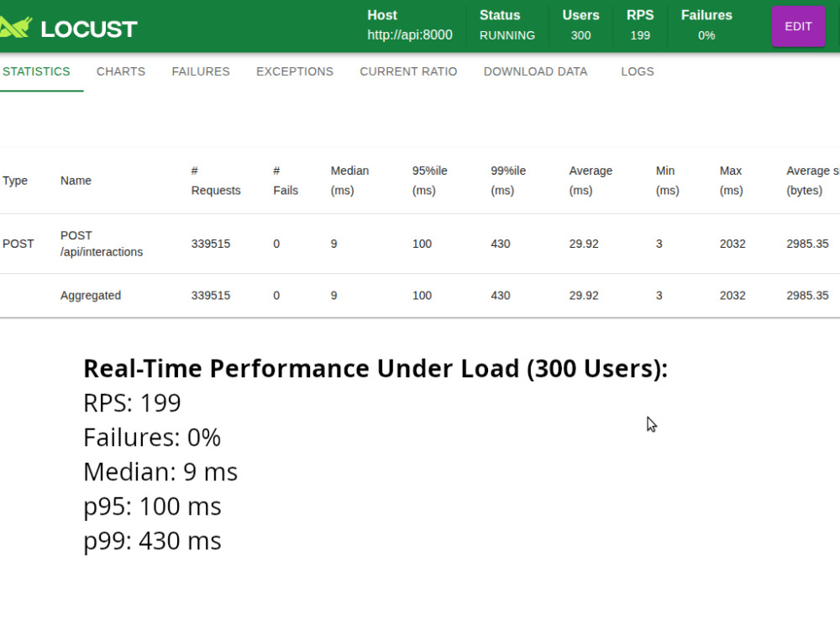Click the 'p99: 430 ms' line
This screenshot has height=630, width=840.
point(152,541)
